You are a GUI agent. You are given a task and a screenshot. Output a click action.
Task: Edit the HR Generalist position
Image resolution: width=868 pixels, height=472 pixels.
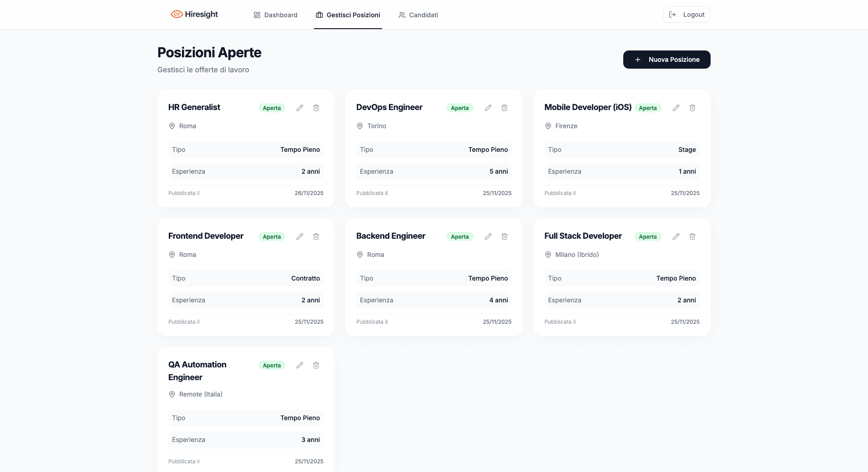click(x=300, y=108)
